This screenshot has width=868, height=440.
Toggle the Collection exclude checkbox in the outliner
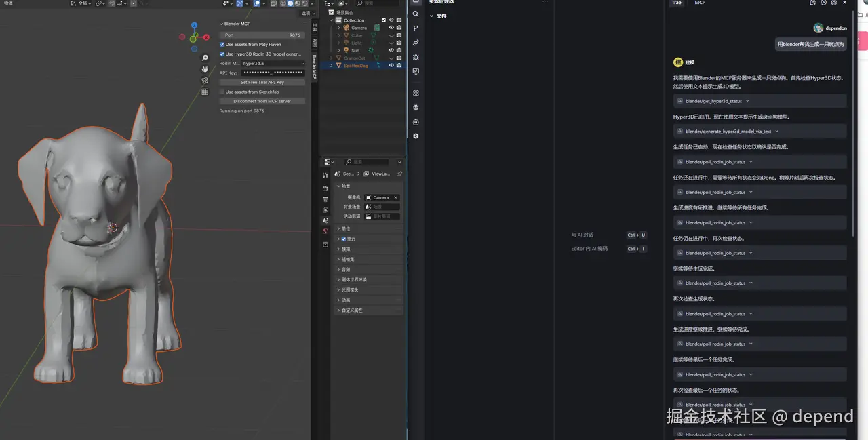tap(384, 20)
